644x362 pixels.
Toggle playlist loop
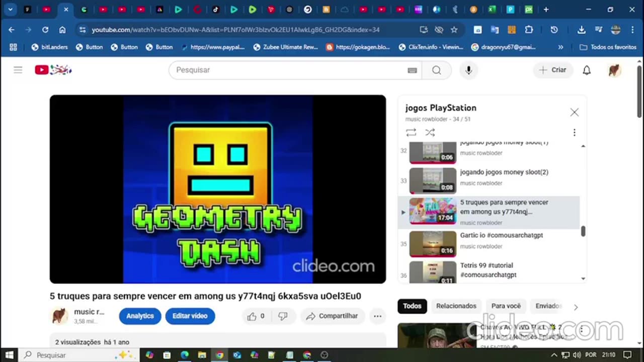[411, 133]
